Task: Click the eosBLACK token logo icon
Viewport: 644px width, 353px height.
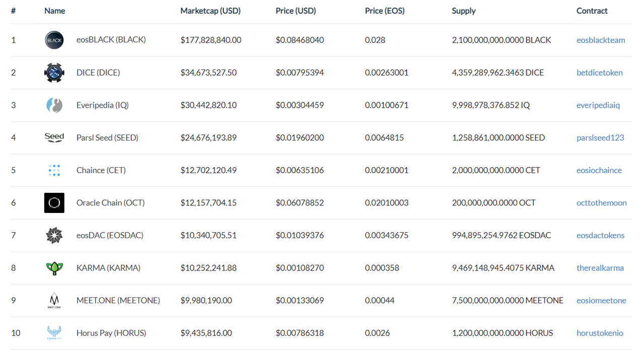Action: point(54,40)
